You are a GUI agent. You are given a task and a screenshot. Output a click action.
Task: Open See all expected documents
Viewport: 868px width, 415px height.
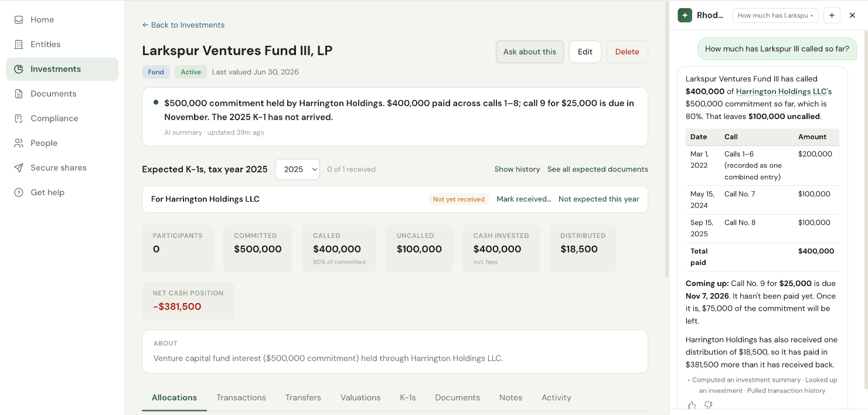tap(598, 169)
